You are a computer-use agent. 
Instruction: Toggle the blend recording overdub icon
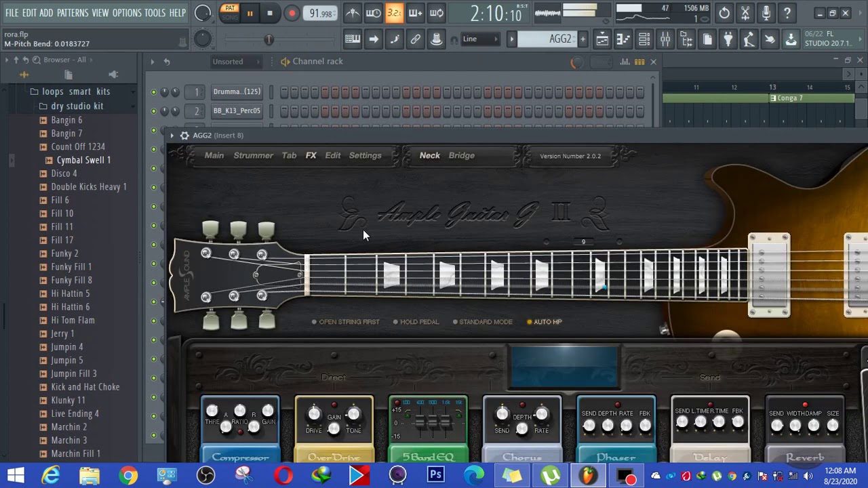coord(415,13)
